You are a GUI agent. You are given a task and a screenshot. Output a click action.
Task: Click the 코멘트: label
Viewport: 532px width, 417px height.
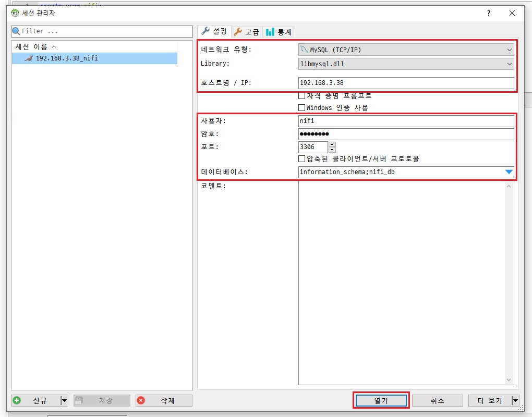(x=213, y=186)
